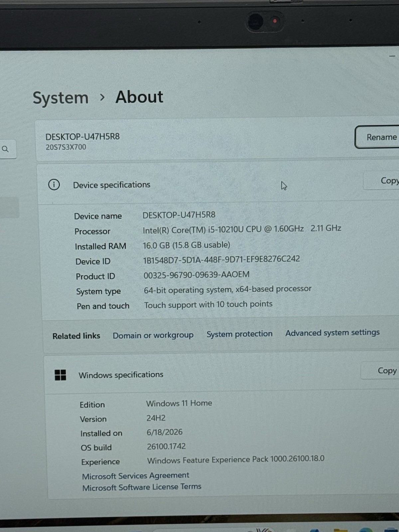Select the model text 20S7S3X700
This screenshot has height=532, width=399.
coord(66,147)
